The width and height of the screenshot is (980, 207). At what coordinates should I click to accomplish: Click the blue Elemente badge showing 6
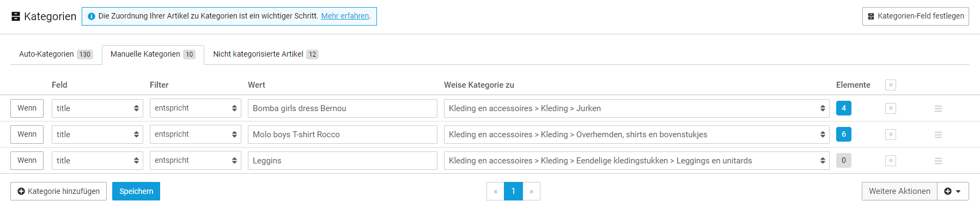[x=844, y=135]
